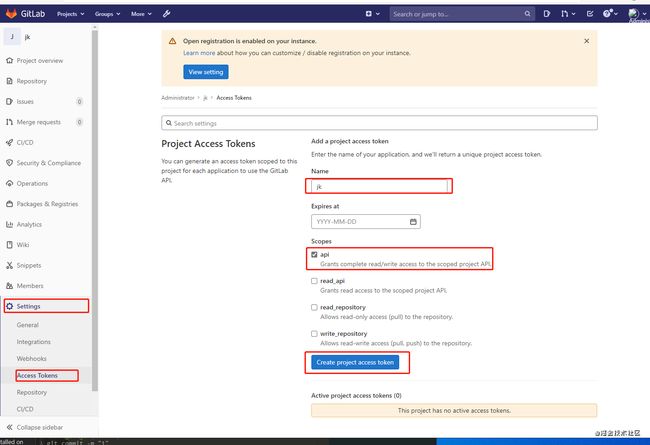Click the Expires at date field
The width and height of the screenshot is (650, 445).
click(366, 221)
